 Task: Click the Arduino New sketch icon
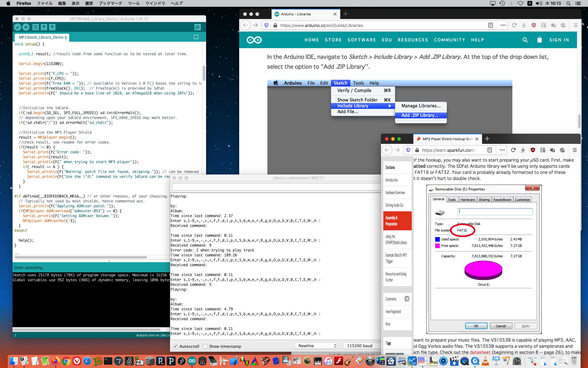pos(36,27)
